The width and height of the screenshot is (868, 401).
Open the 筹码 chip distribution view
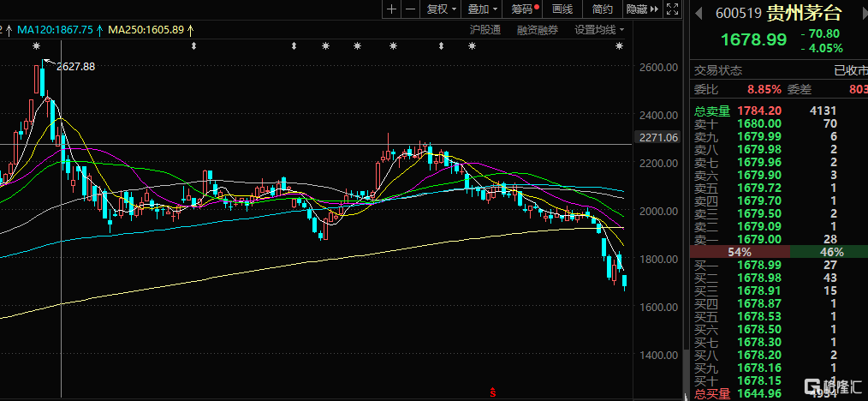pyautogui.click(x=524, y=9)
